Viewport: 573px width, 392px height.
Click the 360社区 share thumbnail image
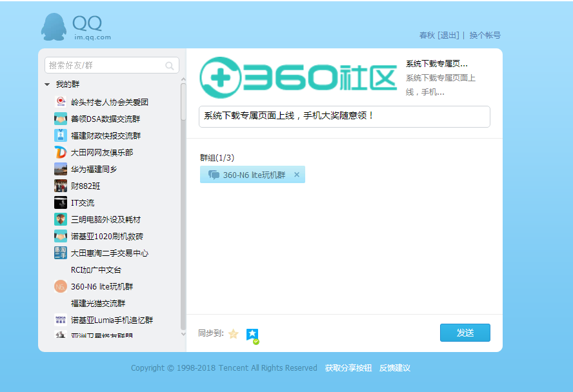point(298,77)
